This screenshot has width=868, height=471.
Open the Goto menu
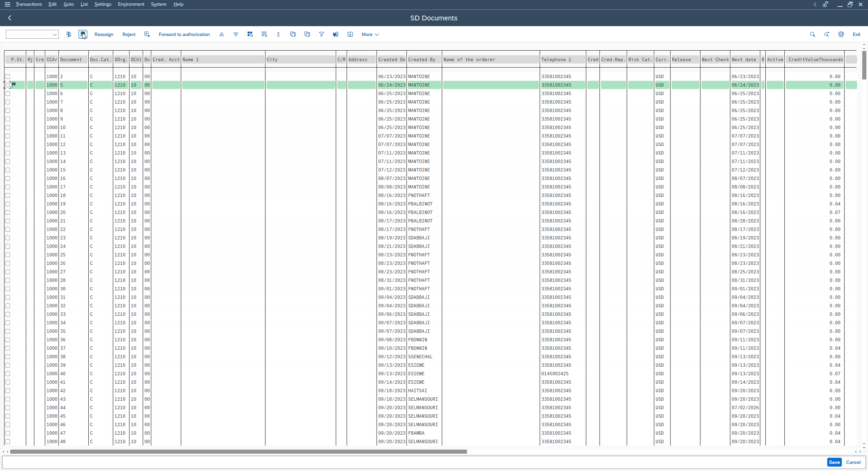(69, 4)
